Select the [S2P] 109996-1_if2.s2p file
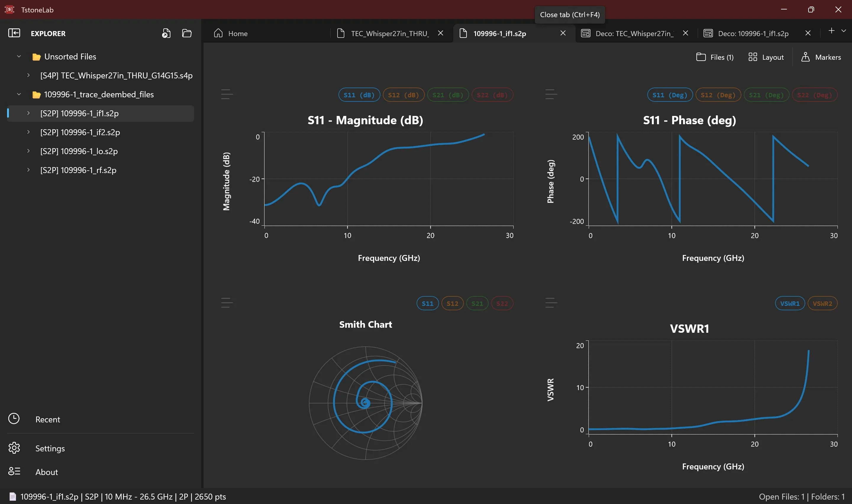This screenshot has width=852, height=504. pyautogui.click(x=101, y=132)
